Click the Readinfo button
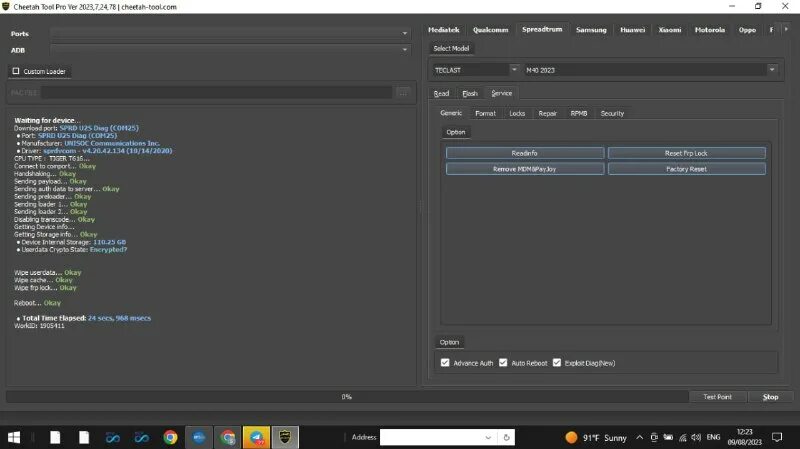Screen dimensions: 800x449 coord(524,153)
